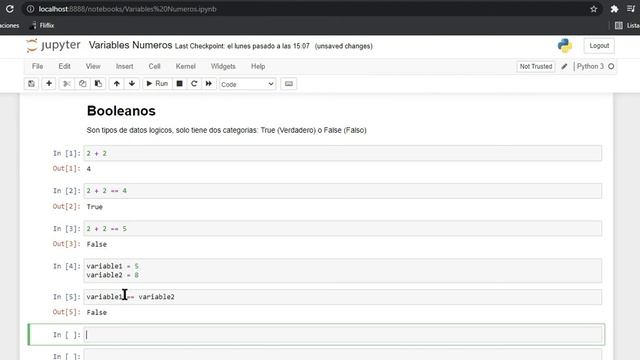640x360 pixels.
Task: Rename notebook title Variables Numeros
Action: (131, 45)
